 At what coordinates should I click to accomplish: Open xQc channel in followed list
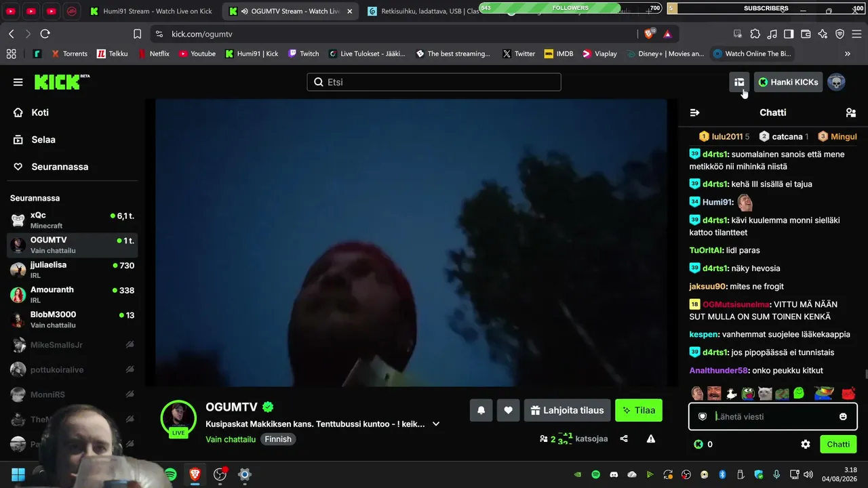(72, 220)
